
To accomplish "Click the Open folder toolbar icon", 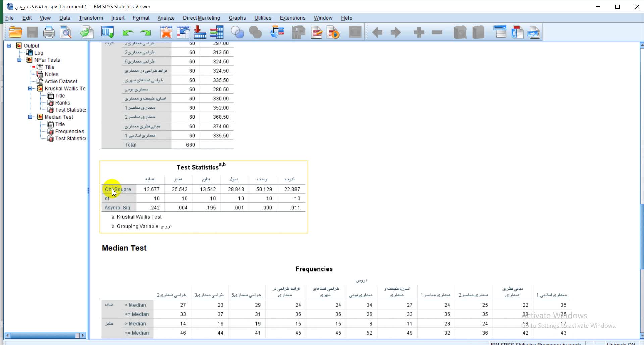I will tap(15, 32).
